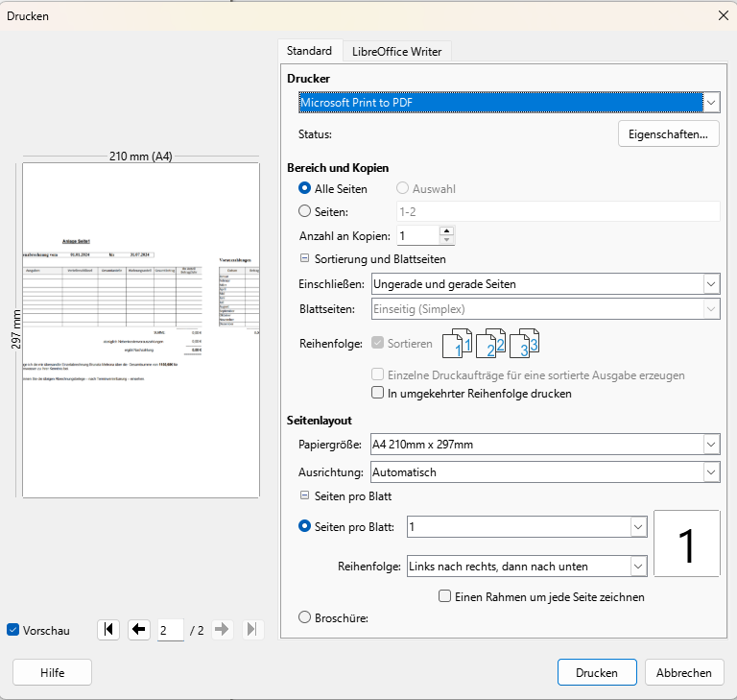This screenshot has width=737, height=700.
Task: Collapse the Sortierung und Blattseiten section
Action: [304, 258]
